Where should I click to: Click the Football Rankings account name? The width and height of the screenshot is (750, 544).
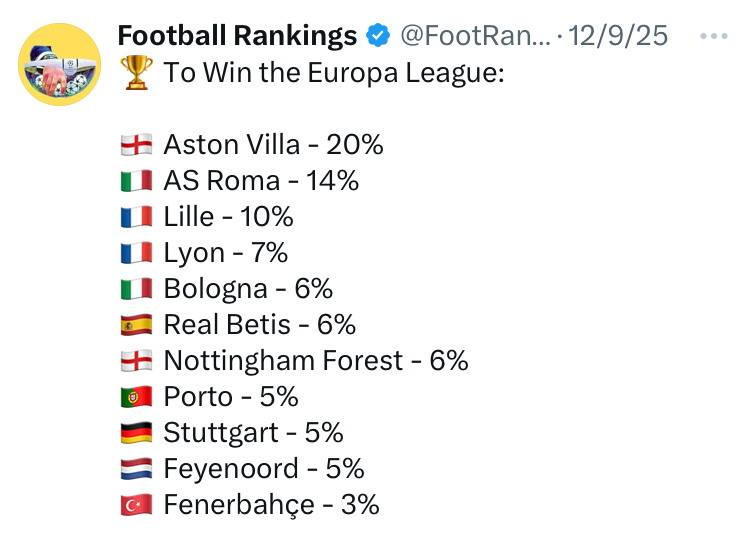click(237, 36)
